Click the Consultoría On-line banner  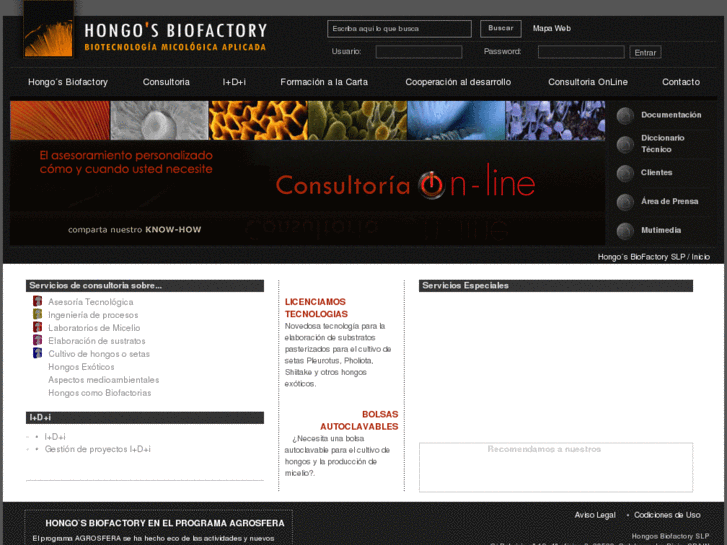click(308, 193)
